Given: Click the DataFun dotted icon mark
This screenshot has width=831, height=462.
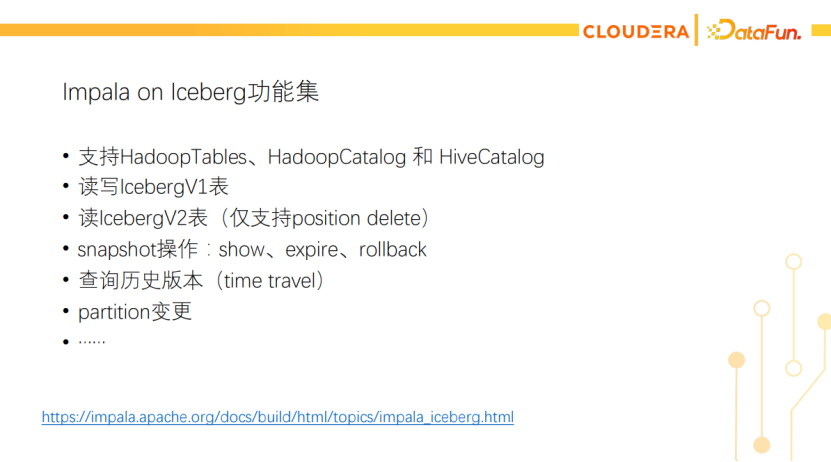Looking at the screenshot, I should pos(714,31).
